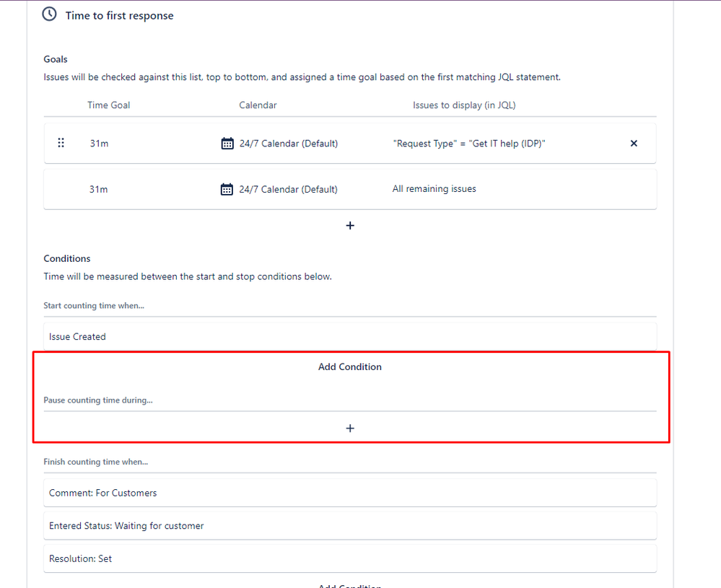The width and height of the screenshot is (721, 588).
Task: Add a pause condition with the plus icon
Action: 350,429
